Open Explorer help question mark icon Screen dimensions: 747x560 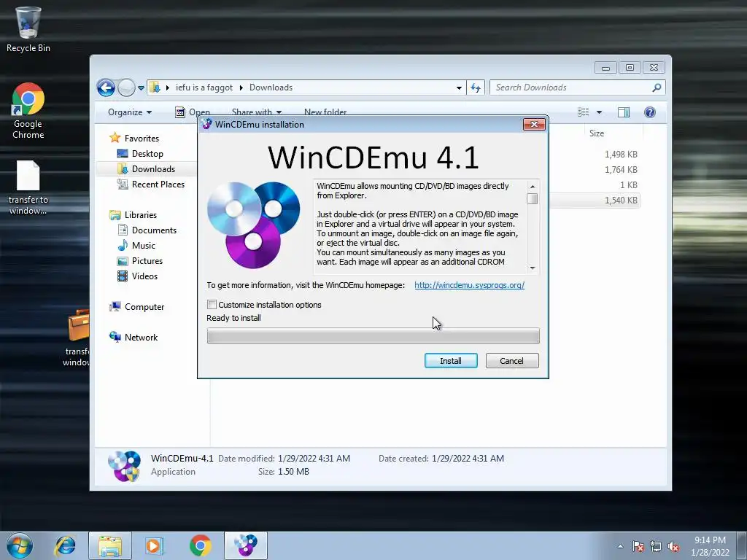tap(650, 112)
